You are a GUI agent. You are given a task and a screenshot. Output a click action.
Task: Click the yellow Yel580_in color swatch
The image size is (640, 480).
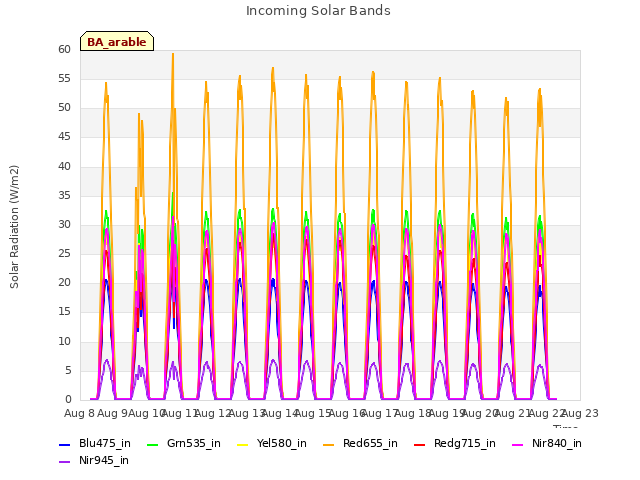[242, 444]
